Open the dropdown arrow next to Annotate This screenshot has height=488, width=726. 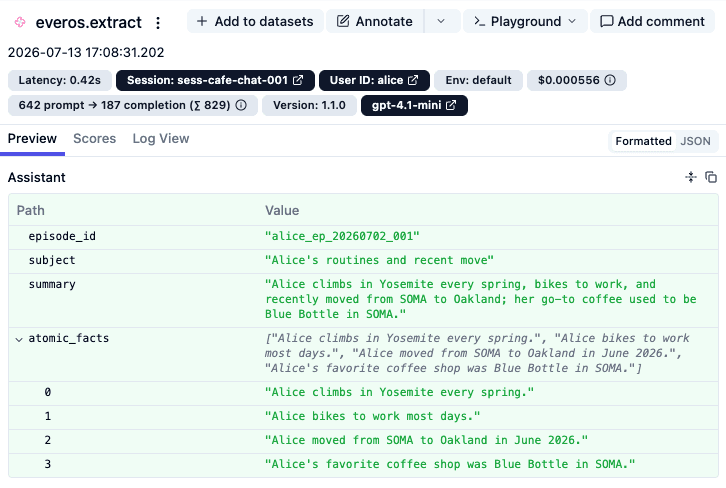coord(441,21)
